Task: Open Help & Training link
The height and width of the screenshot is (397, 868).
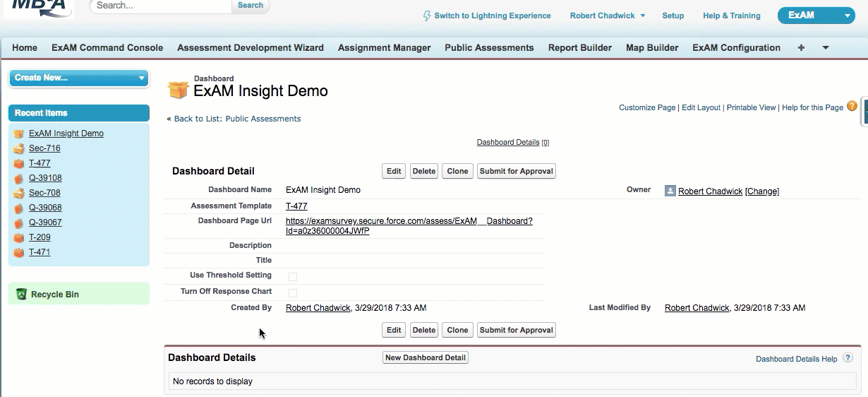Action: click(732, 16)
